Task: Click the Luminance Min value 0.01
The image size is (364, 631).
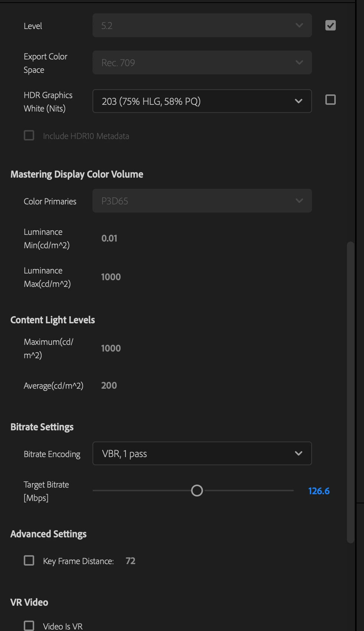Action: pyautogui.click(x=109, y=238)
